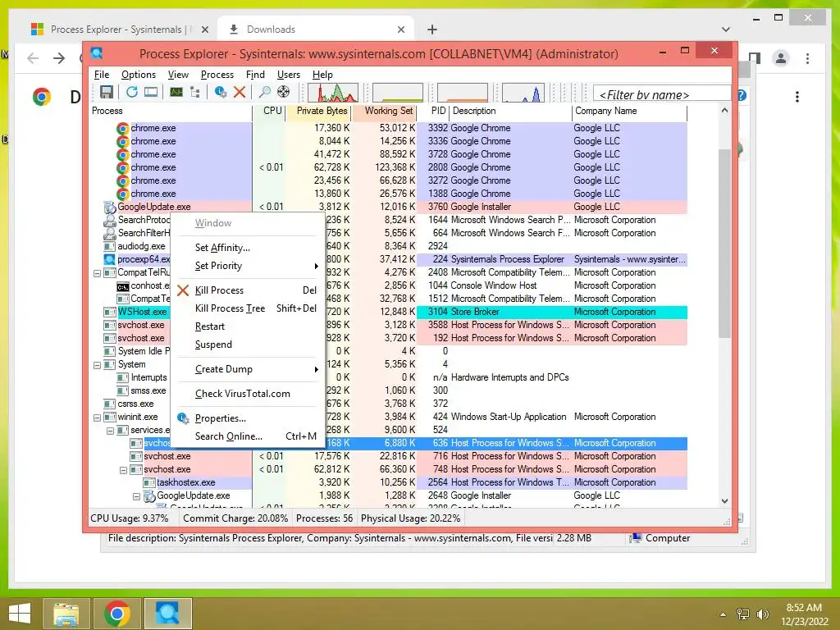Screen dimensions: 840x630
Task: Open the Help menu
Action: (x=322, y=75)
